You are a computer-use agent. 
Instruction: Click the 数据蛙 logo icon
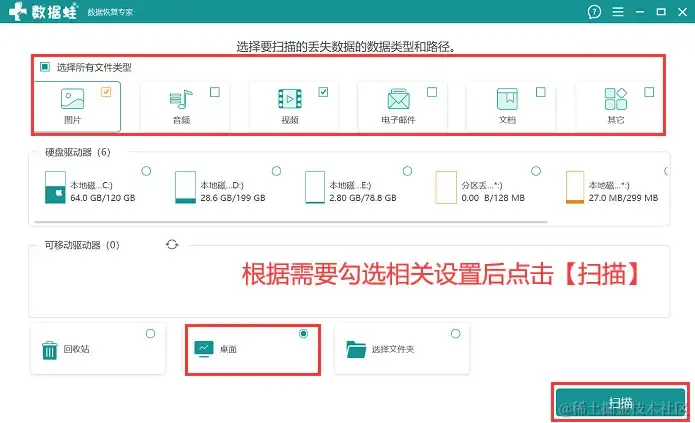(x=18, y=12)
